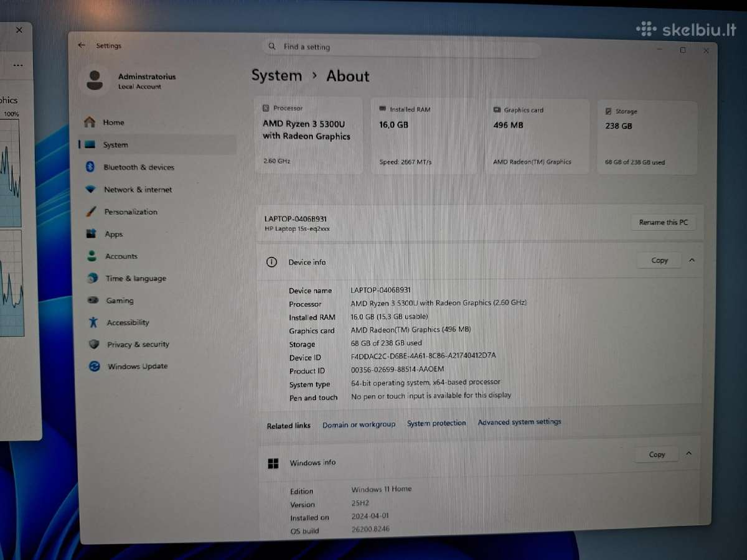Maximize the Settings window
Screen dimensions: 747x560
coord(683,50)
